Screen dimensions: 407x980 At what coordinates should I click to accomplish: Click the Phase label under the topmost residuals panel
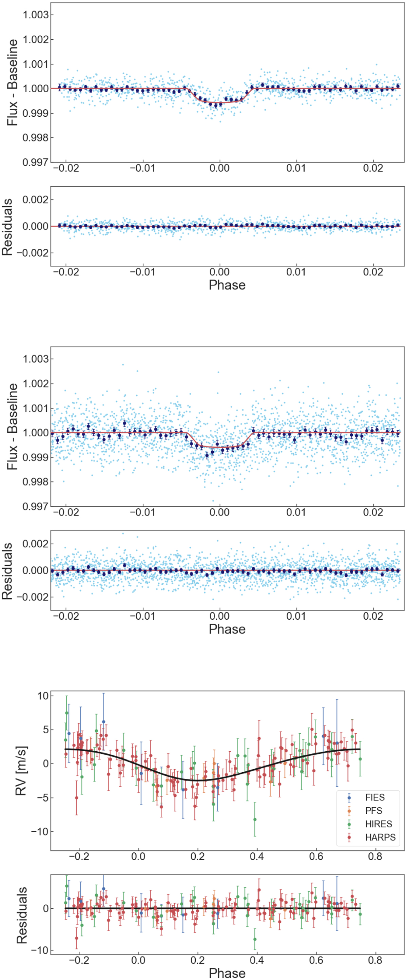tap(227, 285)
